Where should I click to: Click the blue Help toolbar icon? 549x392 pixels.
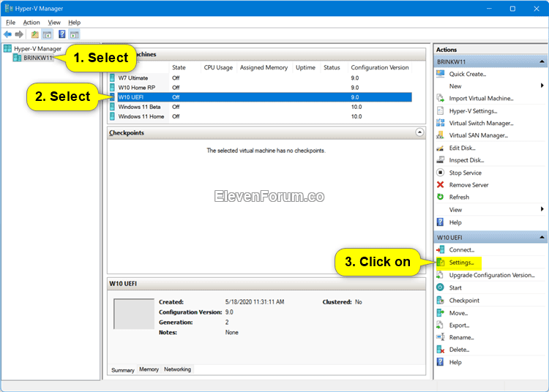click(x=62, y=34)
